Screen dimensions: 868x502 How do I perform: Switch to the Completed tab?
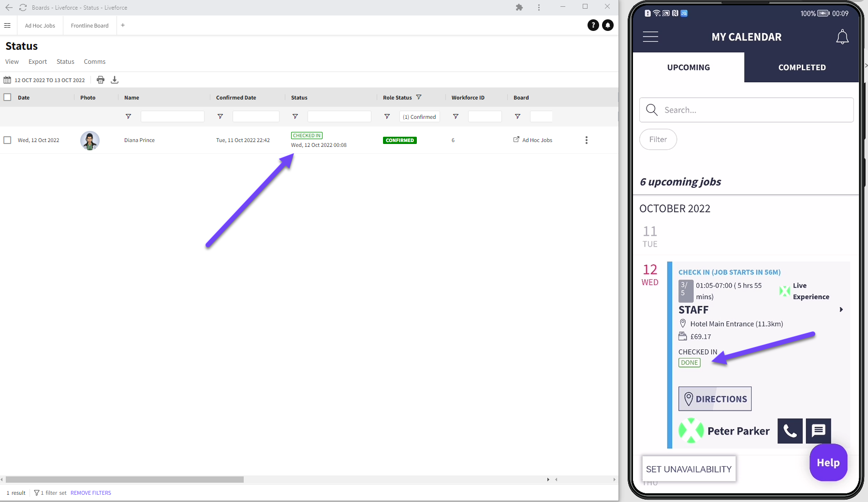802,68
